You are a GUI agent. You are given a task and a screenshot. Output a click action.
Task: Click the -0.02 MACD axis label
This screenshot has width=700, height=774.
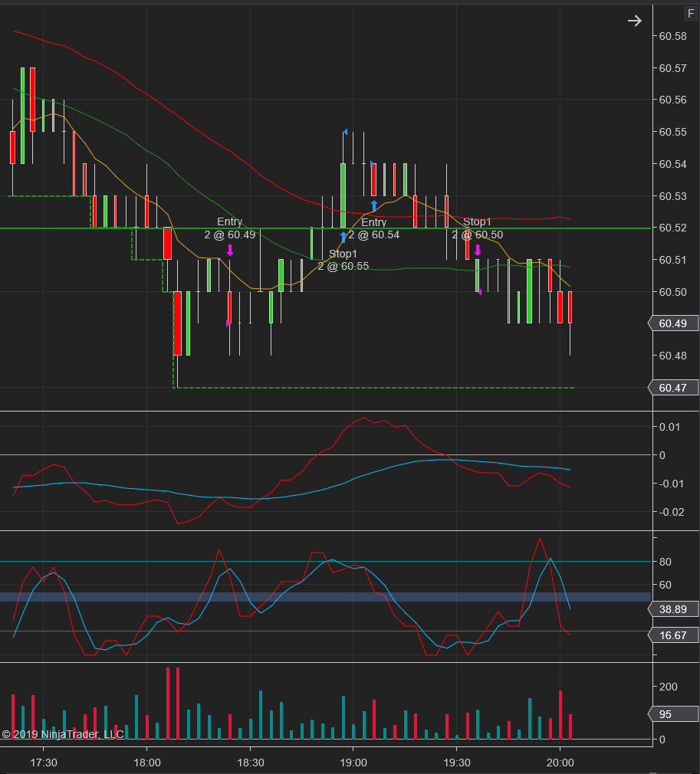[672, 512]
